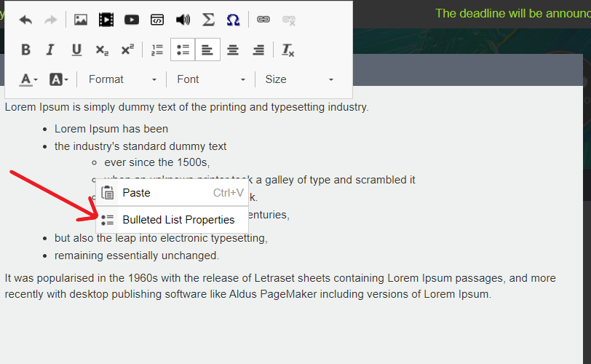Select Bulleted List Properties menu item
The height and width of the screenshot is (364, 591).
point(178,220)
